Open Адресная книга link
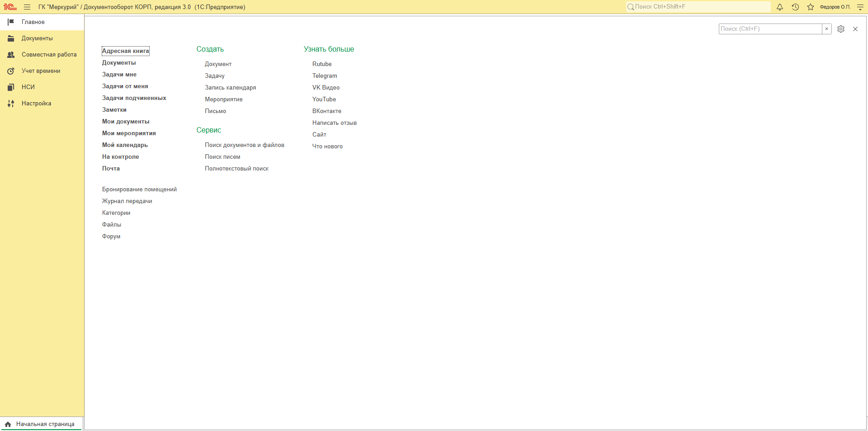The image size is (868, 431). (x=126, y=51)
